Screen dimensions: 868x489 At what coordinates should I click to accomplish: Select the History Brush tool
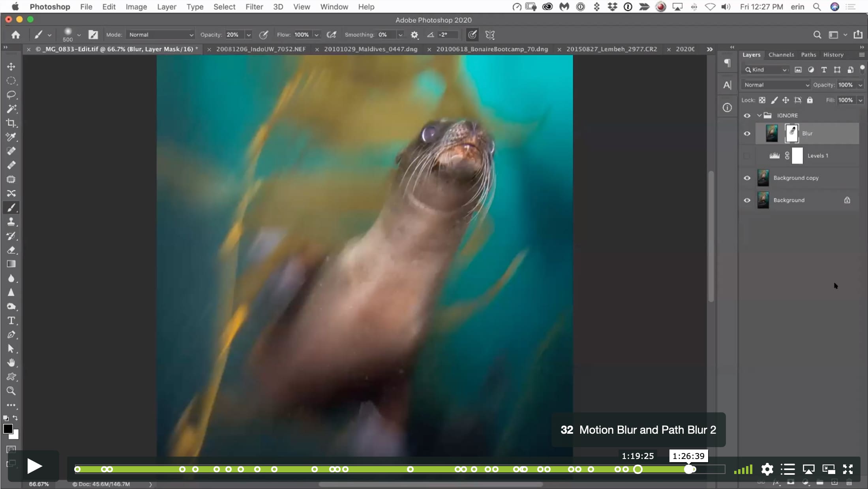[x=11, y=236]
